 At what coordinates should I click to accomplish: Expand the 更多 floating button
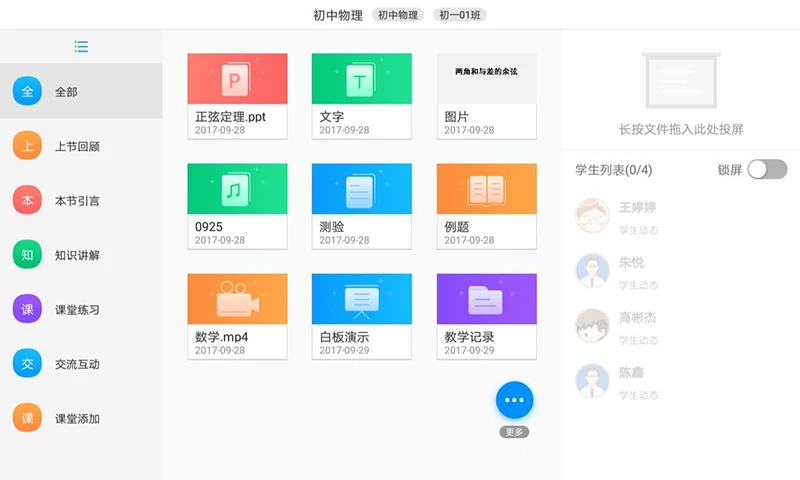point(515,400)
